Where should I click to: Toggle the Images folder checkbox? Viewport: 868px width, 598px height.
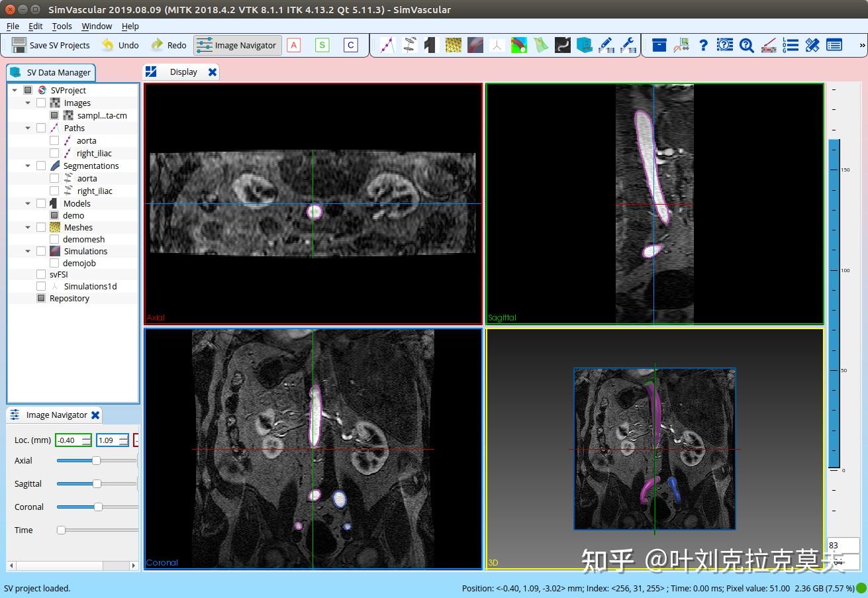tap(41, 103)
